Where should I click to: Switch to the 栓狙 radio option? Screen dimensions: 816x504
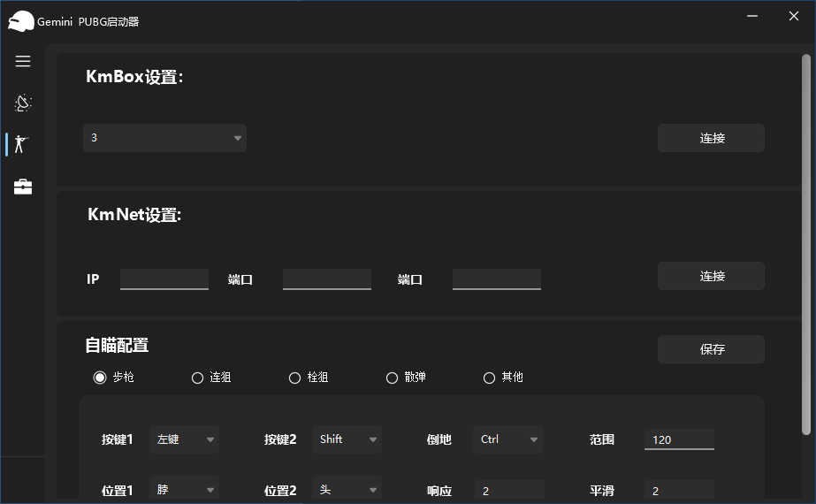(x=295, y=378)
